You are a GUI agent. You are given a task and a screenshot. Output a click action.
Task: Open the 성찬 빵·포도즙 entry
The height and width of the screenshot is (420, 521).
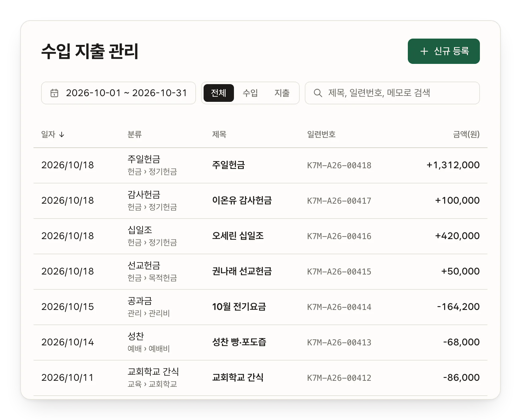pyautogui.click(x=239, y=342)
